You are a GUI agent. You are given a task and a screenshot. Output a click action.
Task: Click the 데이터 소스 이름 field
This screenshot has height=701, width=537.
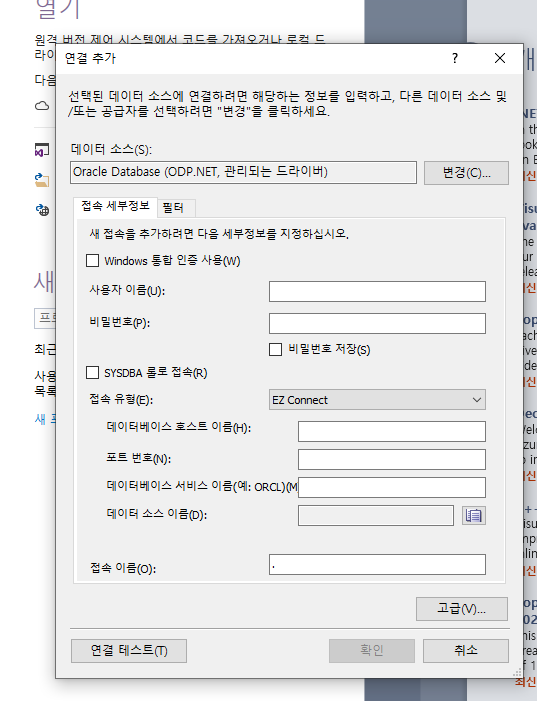point(376,515)
